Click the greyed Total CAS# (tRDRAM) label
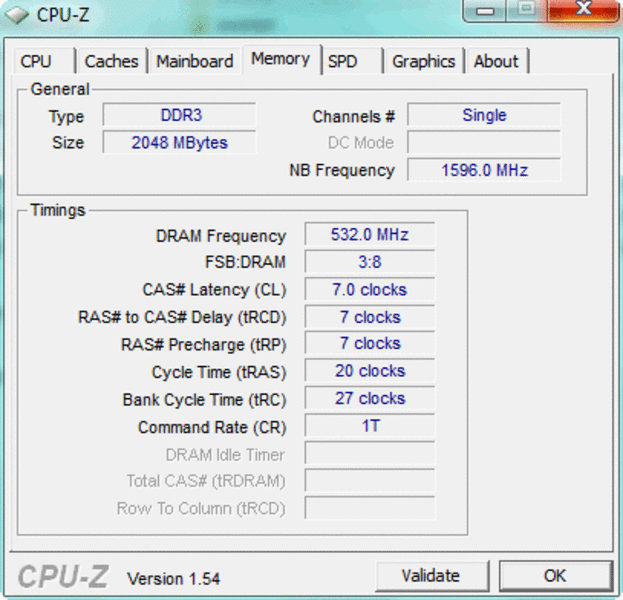The height and width of the screenshot is (600, 623). (206, 481)
